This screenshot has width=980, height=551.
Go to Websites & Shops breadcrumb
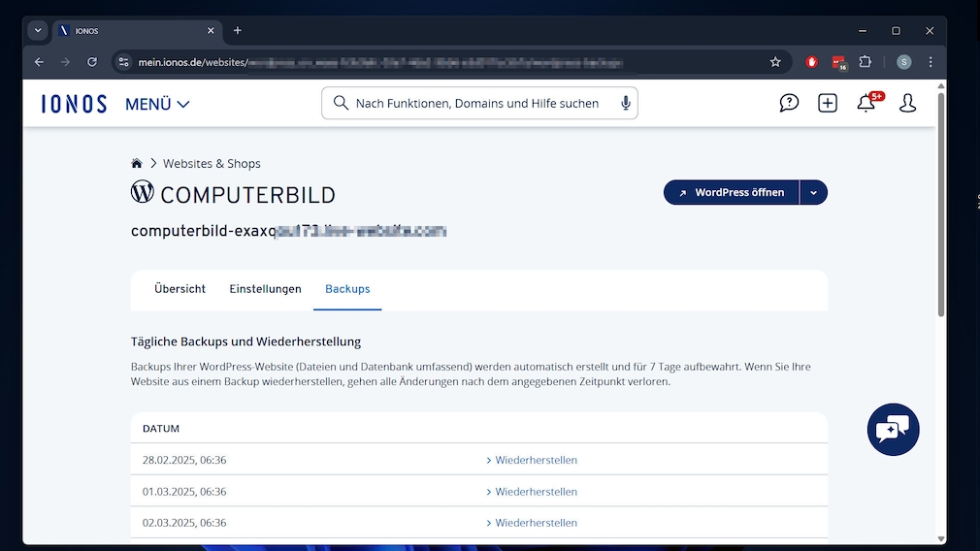212,163
